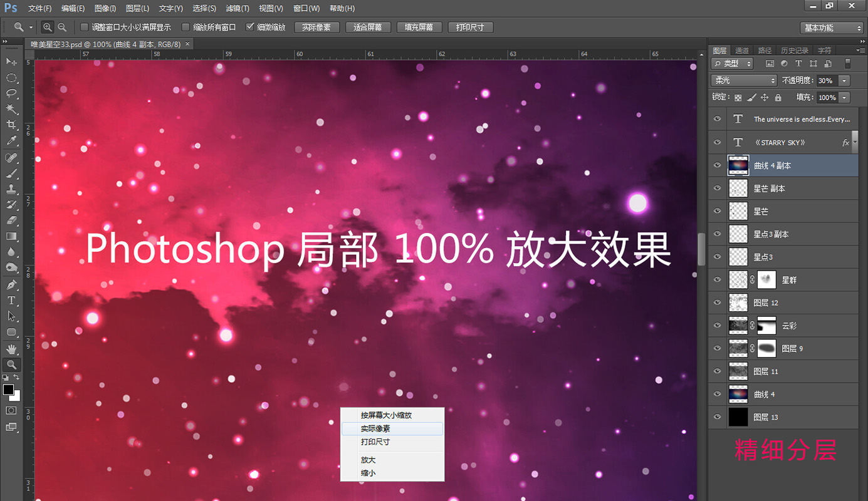
Task: Select the Eyedropper tool
Action: (x=11, y=141)
